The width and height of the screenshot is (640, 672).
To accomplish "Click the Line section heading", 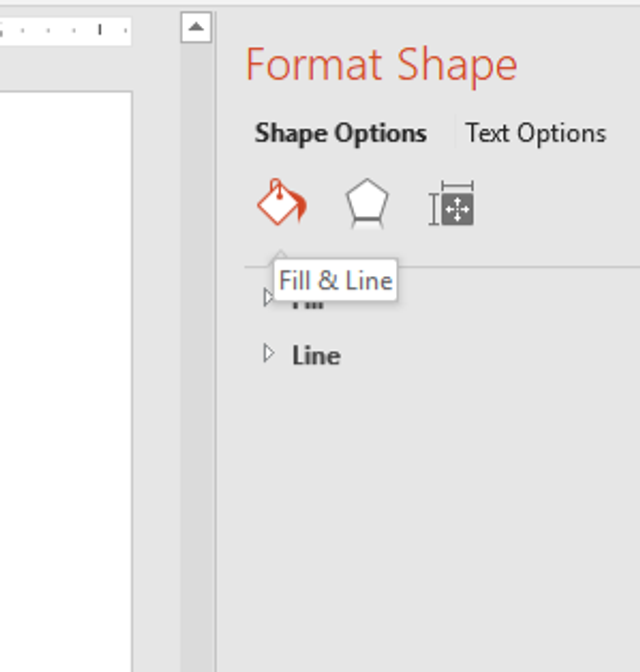I will 316,355.
